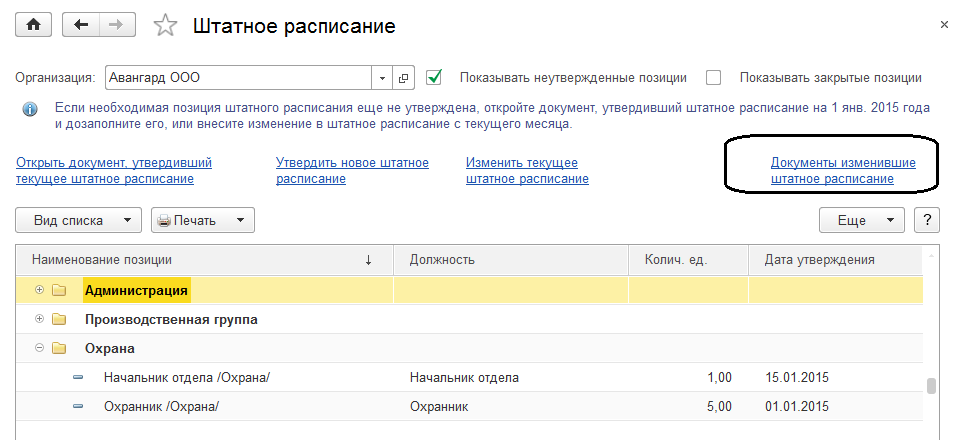Enable Показывать закрытые позиции checkbox
This screenshot has width=956, height=440.
pyautogui.click(x=713, y=77)
